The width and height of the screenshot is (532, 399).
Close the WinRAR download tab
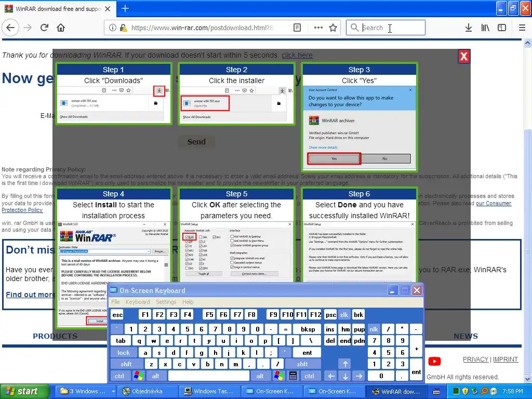(108, 9)
